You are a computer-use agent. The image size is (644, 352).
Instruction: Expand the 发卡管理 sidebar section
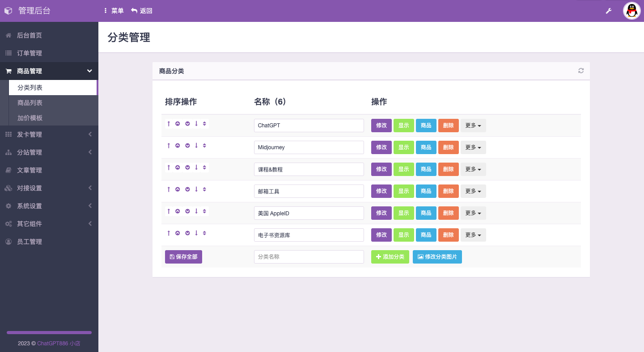coord(49,134)
